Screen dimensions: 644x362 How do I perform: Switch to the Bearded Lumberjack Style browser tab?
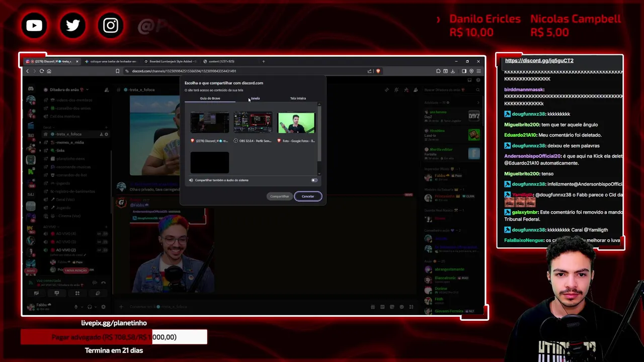point(172,61)
